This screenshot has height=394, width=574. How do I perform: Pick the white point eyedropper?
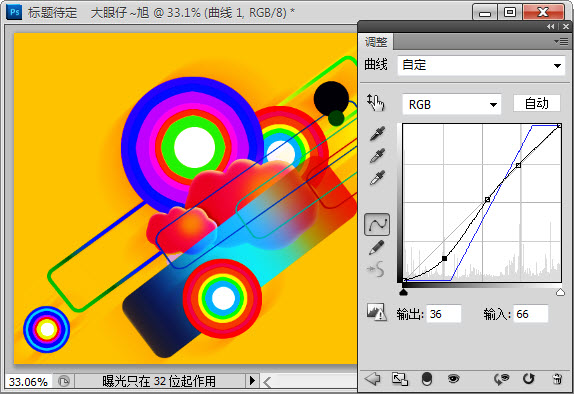(377, 178)
